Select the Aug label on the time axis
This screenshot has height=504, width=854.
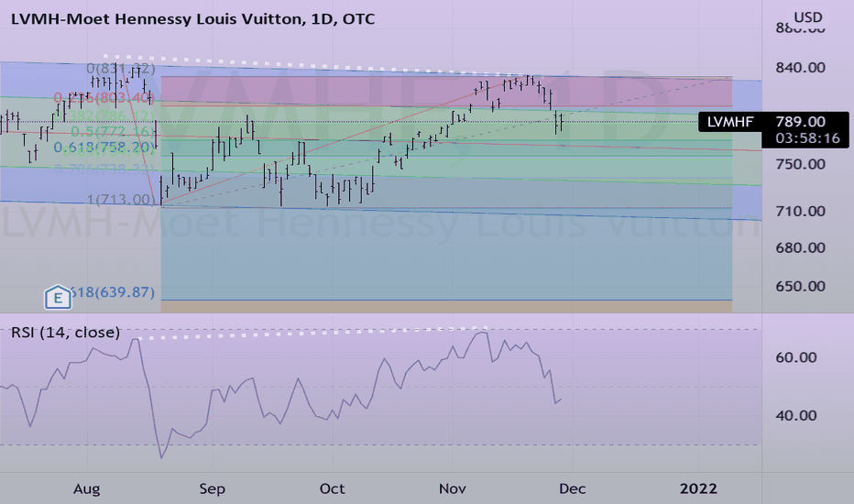pos(87,488)
